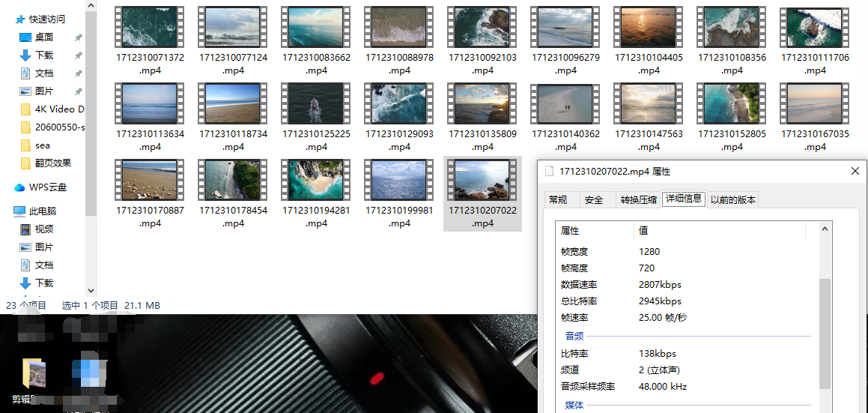Select video 1712310092103.mp4 thumbnail
The image size is (868, 413).
(482, 27)
